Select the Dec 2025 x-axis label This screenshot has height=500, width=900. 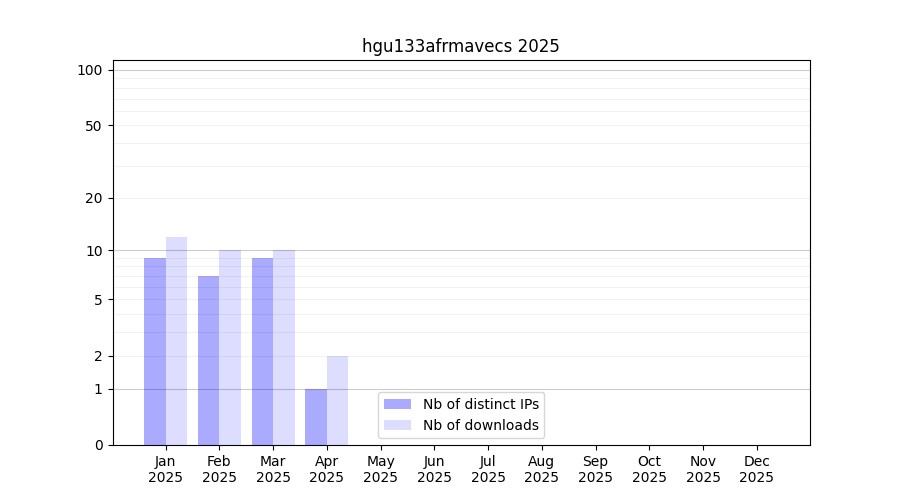756,469
